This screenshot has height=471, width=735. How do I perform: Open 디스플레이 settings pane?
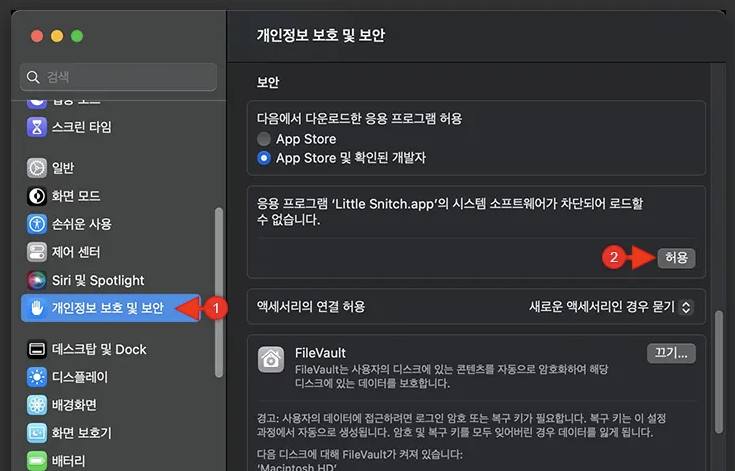(x=111, y=377)
